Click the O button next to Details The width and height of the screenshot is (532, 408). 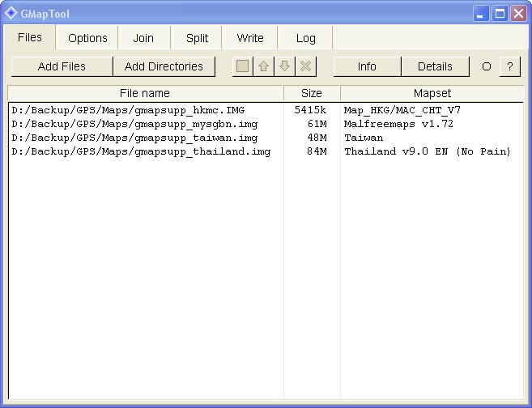tap(486, 66)
